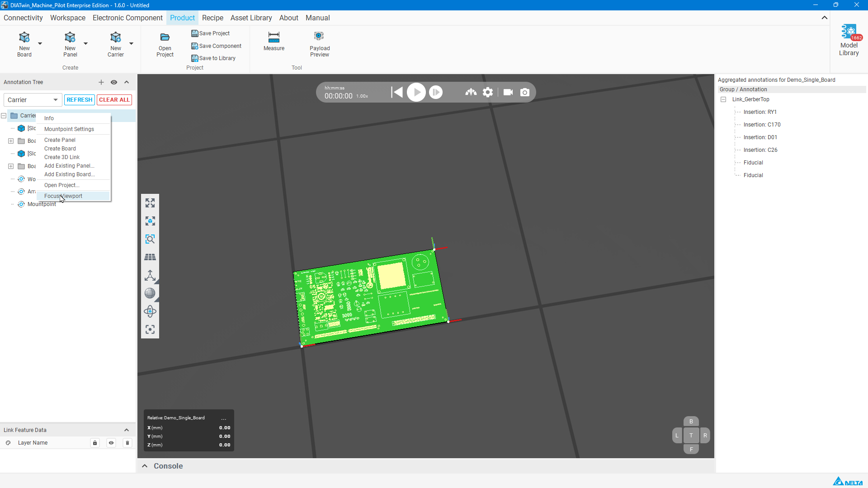This screenshot has width=868, height=488.
Task: Choose Add Existing Panel... entry
Action: [74, 166]
